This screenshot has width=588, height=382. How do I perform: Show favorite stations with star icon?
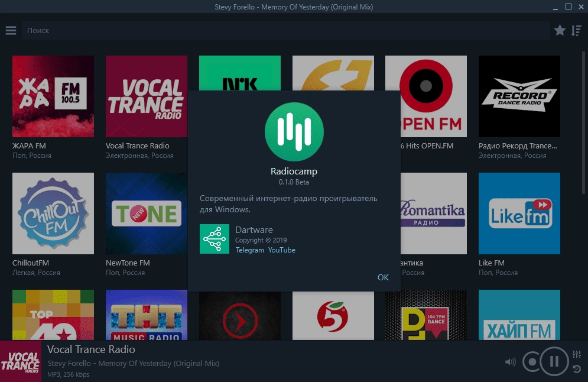click(560, 30)
